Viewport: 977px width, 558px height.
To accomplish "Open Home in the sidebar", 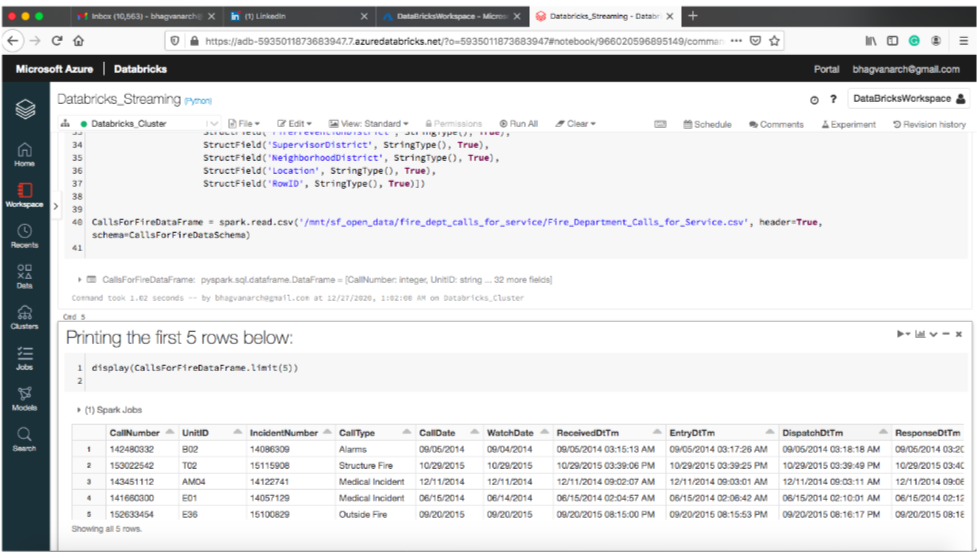I will [x=24, y=154].
